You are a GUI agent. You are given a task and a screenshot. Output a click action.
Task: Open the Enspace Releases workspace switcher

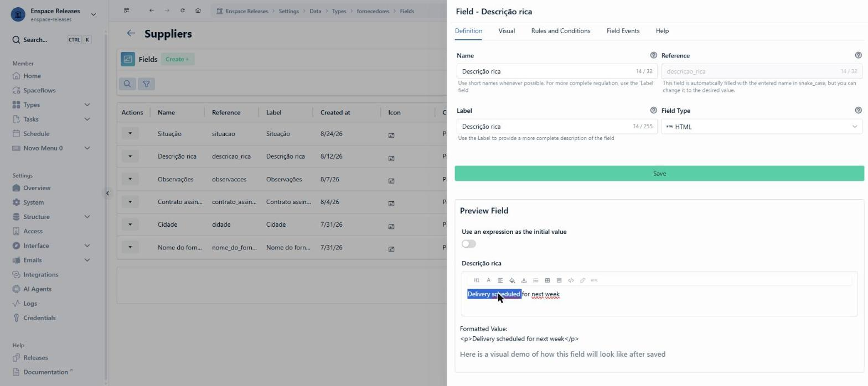pyautogui.click(x=54, y=14)
